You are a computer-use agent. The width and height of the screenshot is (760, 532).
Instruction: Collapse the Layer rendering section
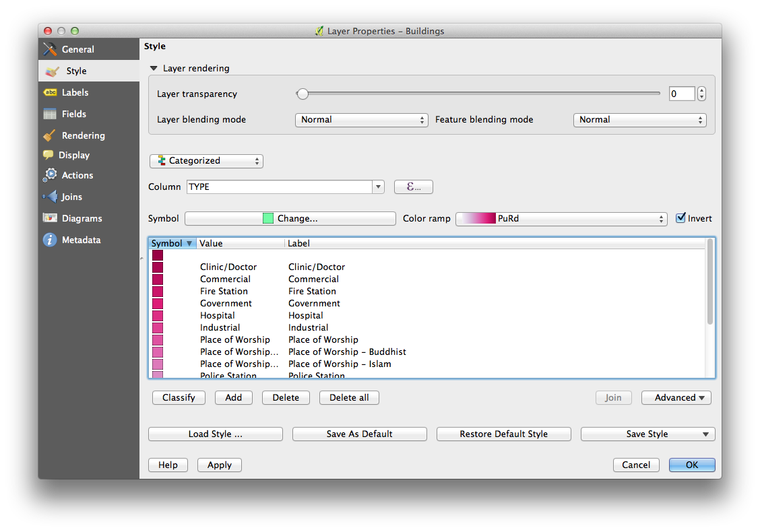pos(154,69)
